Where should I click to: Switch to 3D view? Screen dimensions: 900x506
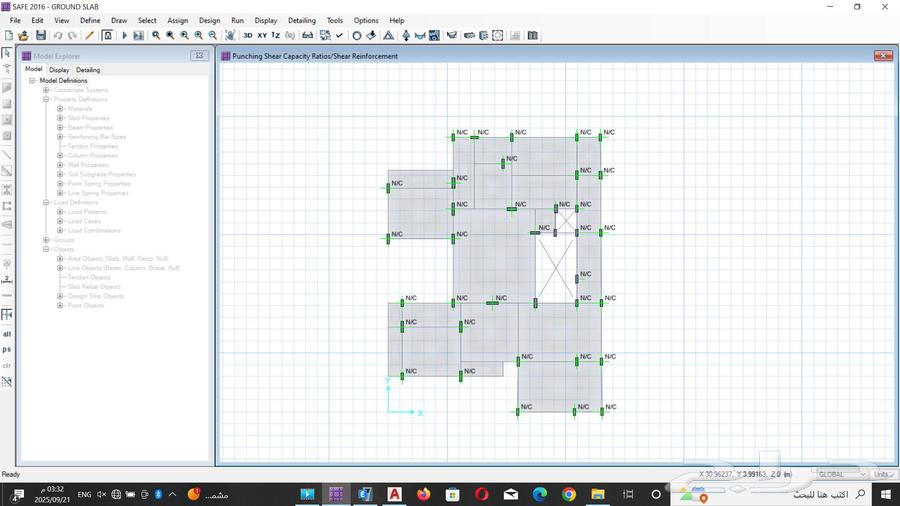tap(247, 35)
